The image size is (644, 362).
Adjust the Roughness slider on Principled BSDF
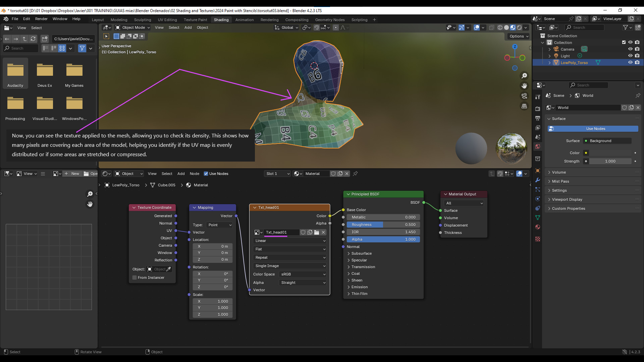(383, 225)
